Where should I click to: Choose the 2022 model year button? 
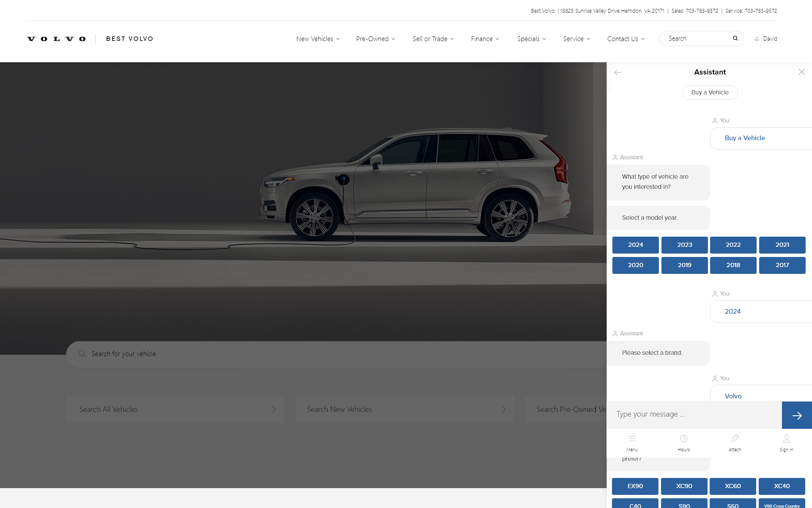(x=733, y=245)
